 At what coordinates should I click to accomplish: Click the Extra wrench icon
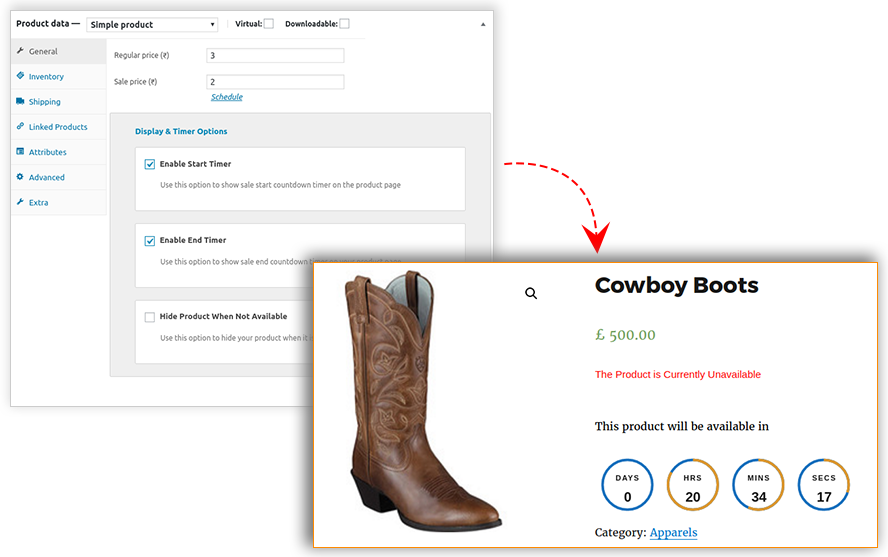pyautogui.click(x=20, y=202)
